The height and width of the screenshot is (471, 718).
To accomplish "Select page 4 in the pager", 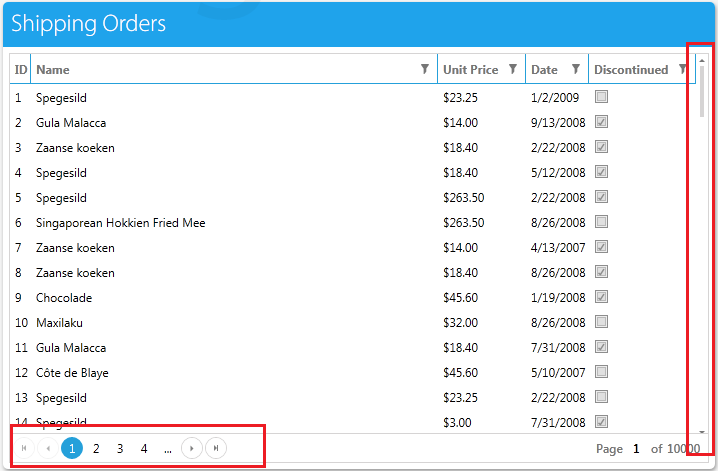I will click(x=144, y=449).
